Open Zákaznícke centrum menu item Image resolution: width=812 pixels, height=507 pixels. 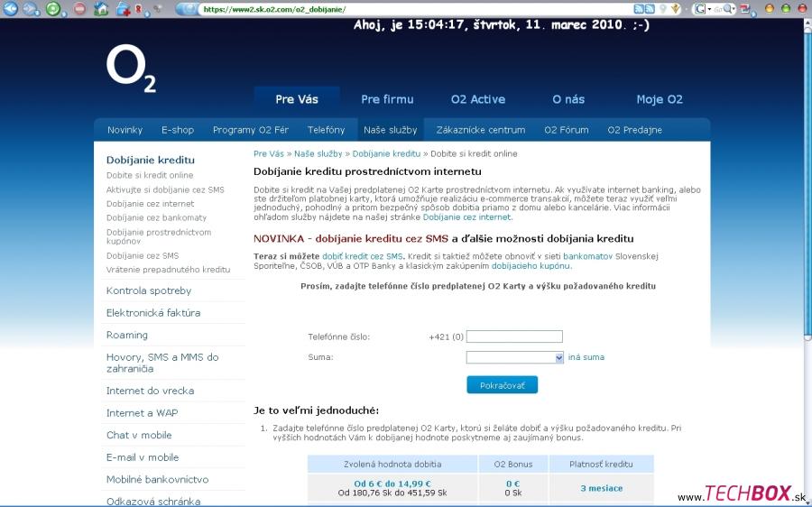(x=481, y=130)
